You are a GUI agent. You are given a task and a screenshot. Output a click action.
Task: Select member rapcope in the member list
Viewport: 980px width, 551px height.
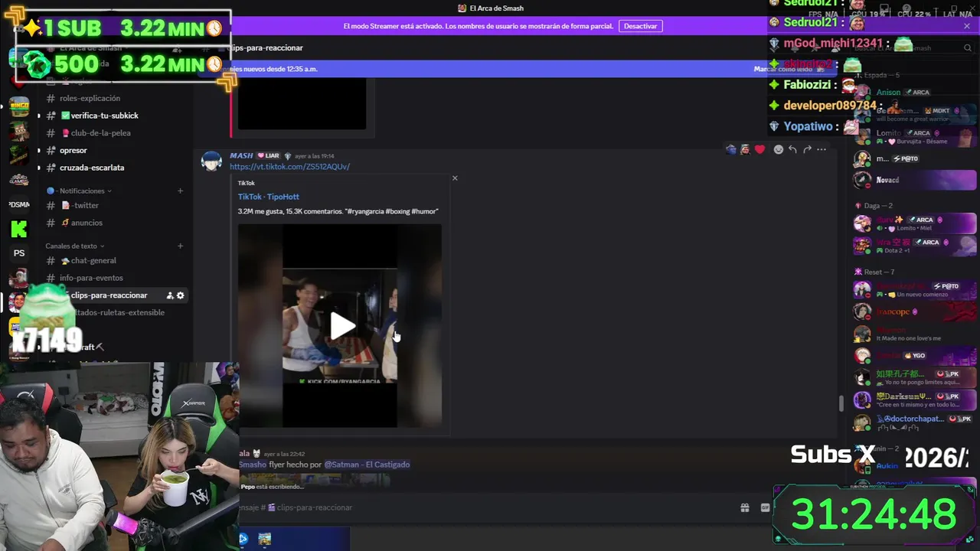coord(915,312)
